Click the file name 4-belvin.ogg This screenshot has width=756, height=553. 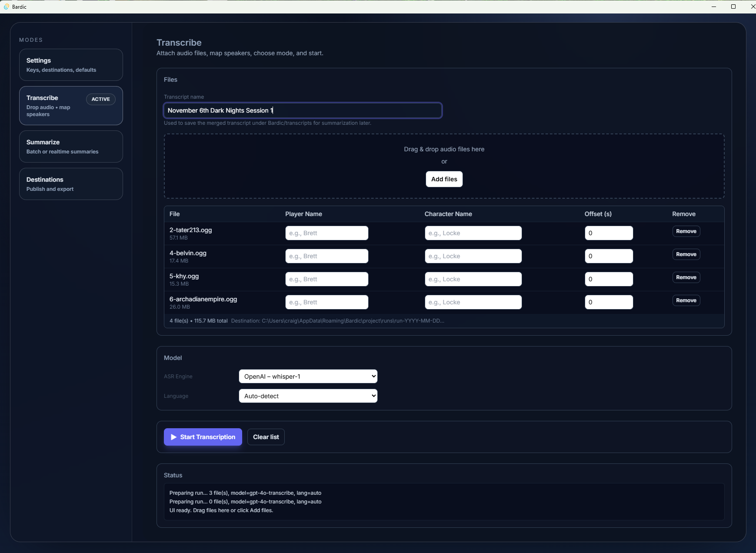click(x=188, y=253)
